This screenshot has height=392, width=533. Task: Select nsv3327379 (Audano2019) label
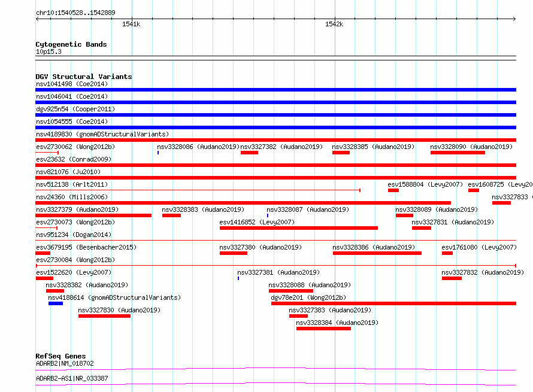pos(77,209)
